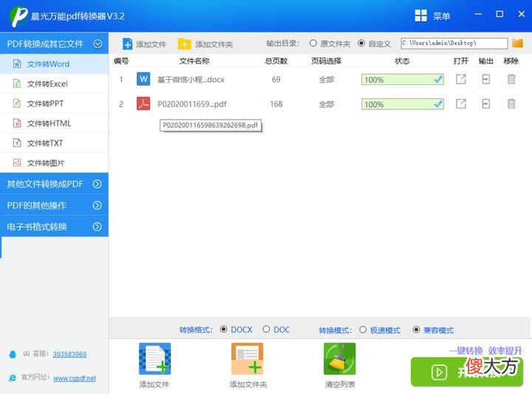Click the green start conversion button
The image size is (532, 394).
click(467, 372)
